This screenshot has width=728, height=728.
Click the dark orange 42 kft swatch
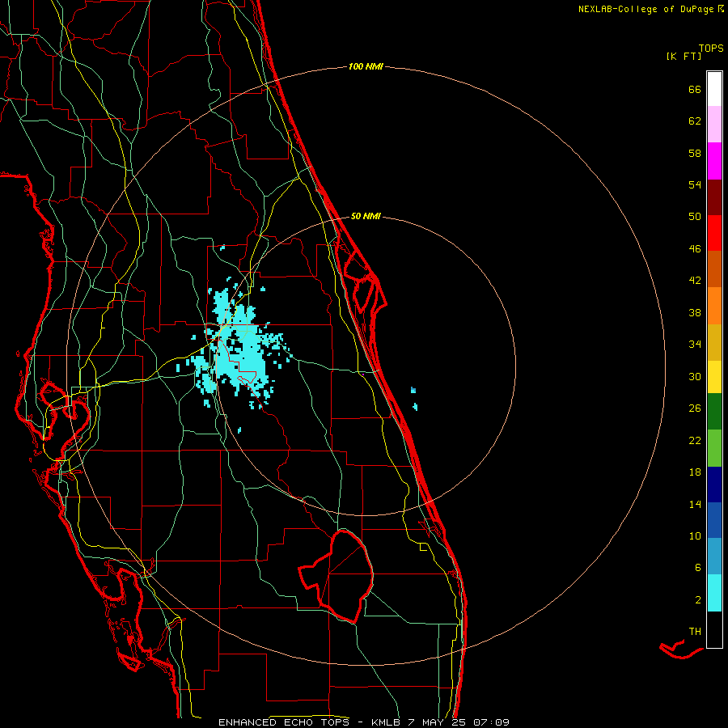(714, 269)
